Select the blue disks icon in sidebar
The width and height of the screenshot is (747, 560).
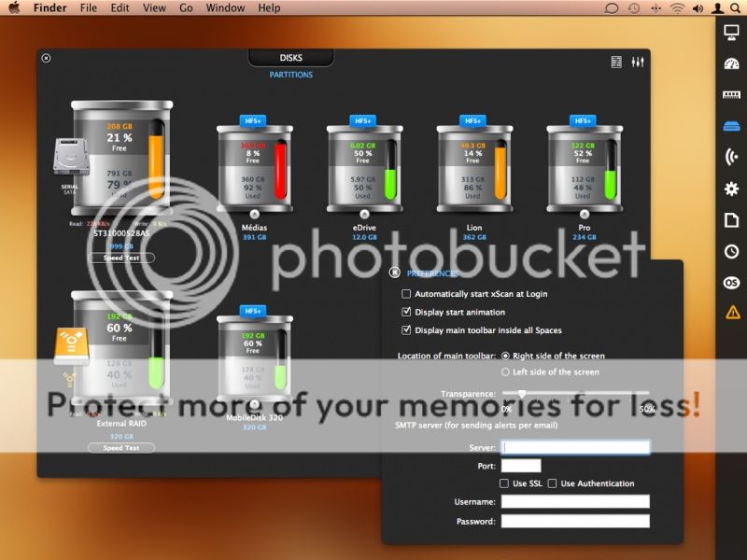tap(731, 126)
